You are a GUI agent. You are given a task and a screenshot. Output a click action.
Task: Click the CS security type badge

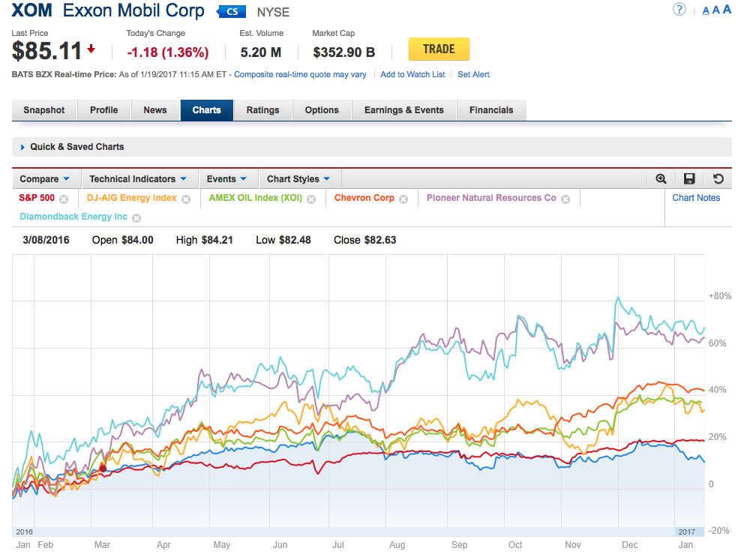(231, 11)
